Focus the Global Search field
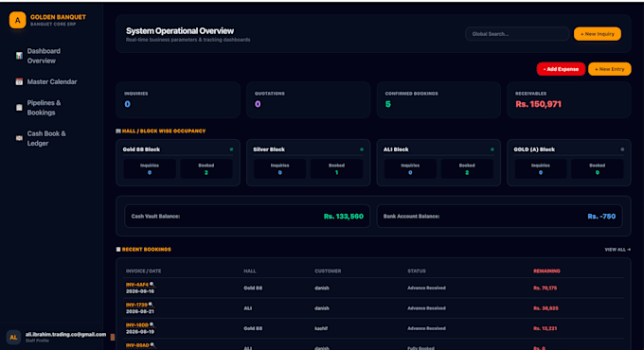The width and height of the screenshot is (644, 350). 517,34
